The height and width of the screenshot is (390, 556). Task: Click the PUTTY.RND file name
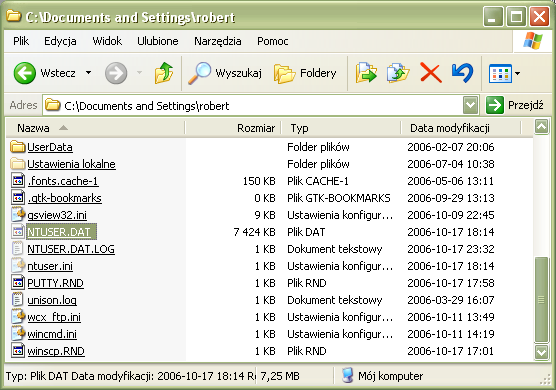coord(55,283)
